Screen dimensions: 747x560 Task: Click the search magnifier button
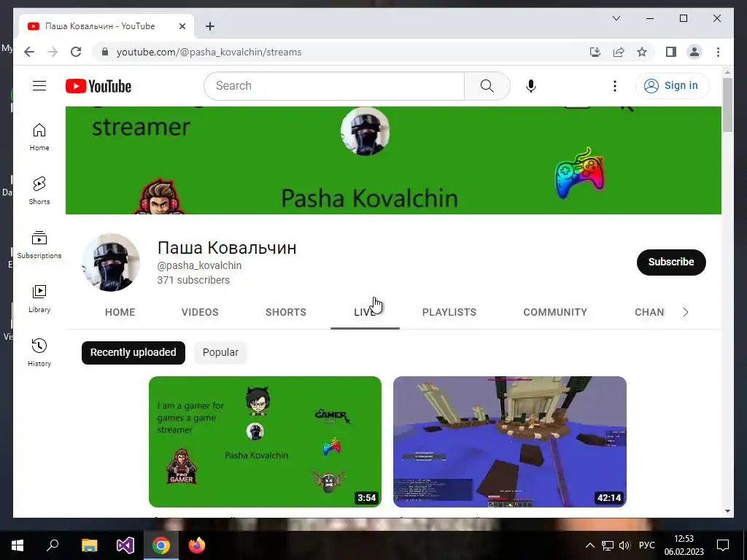487,86
